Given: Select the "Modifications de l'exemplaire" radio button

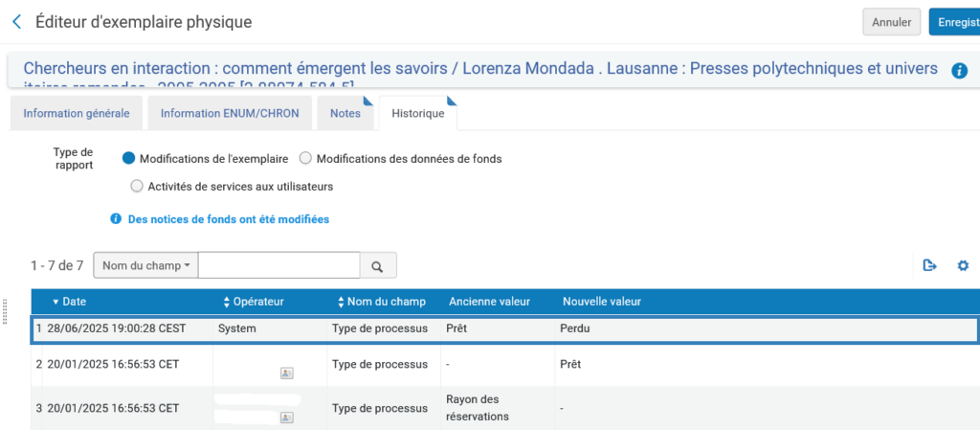Looking at the screenshot, I should coord(129,158).
